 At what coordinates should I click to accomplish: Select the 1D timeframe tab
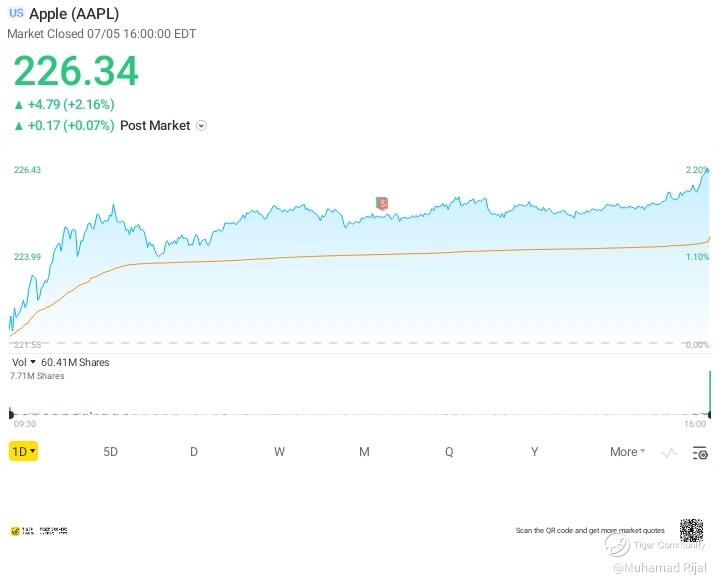(23, 452)
